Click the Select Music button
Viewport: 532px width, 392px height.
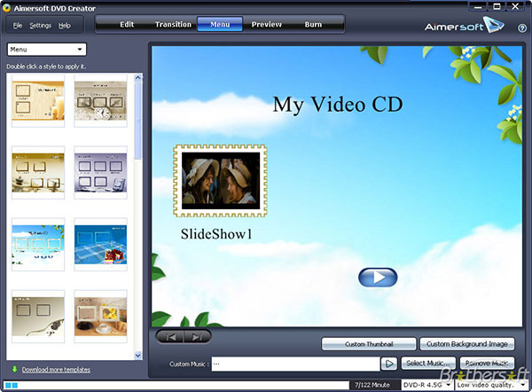(x=428, y=364)
